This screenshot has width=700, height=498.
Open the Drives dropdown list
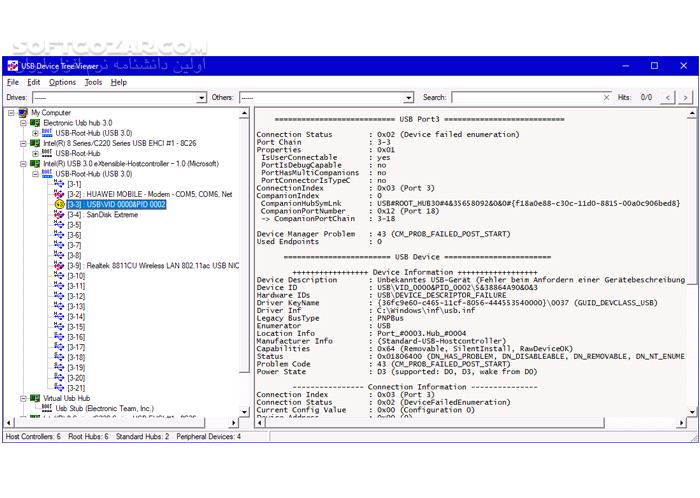[x=202, y=98]
